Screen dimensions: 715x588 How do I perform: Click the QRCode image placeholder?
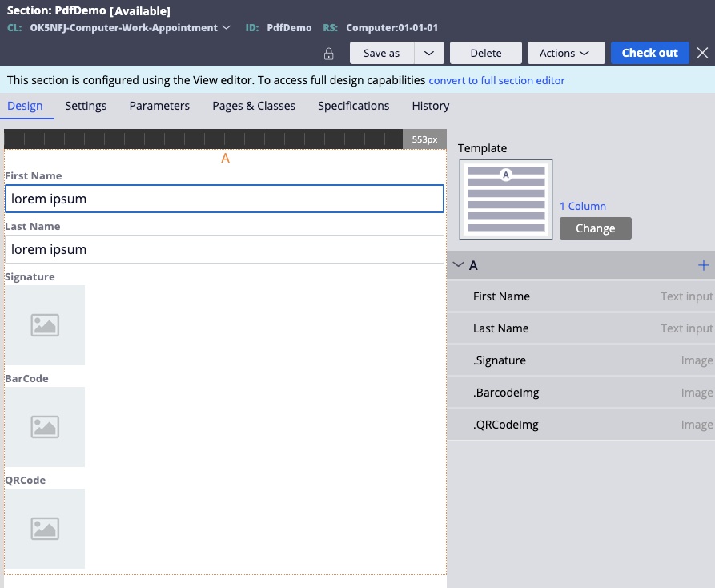click(x=45, y=529)
